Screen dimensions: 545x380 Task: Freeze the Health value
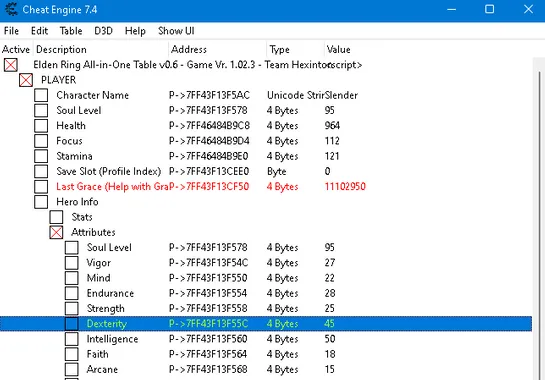click(x=41, y=126)
